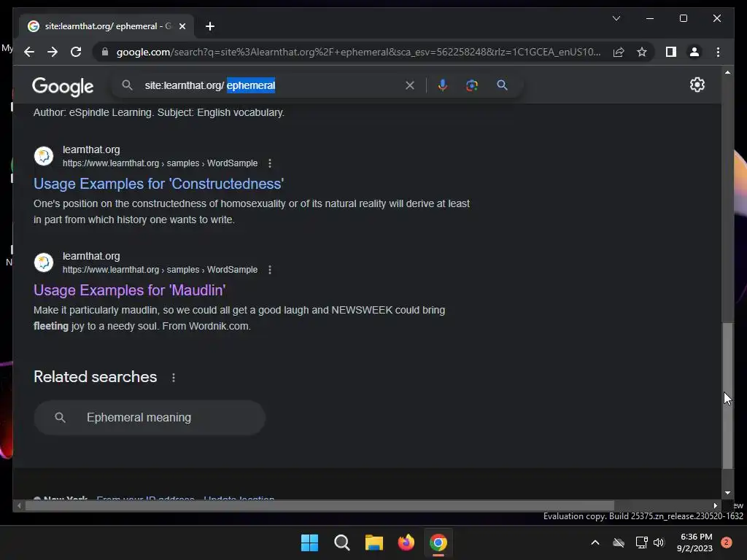Open the notification badge with count 2
This screenshot has height=560, width=747.
click(x=727, y=542)
